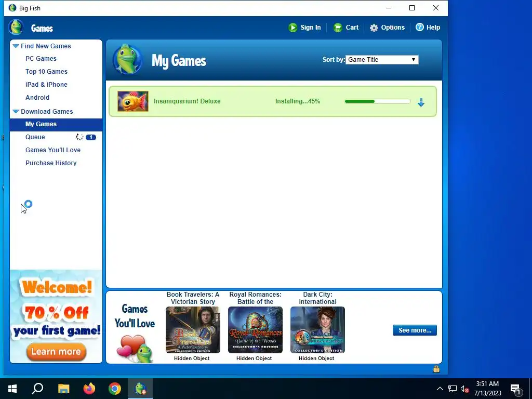532x399 pixels.
Task: Collapse the Download Games section
Action: (16, 111)
